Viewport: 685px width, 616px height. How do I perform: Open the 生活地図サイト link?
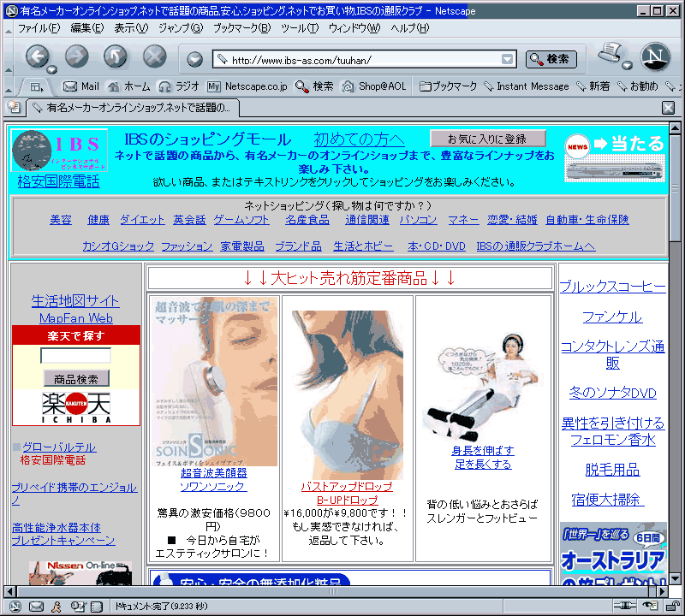[75, 301]
